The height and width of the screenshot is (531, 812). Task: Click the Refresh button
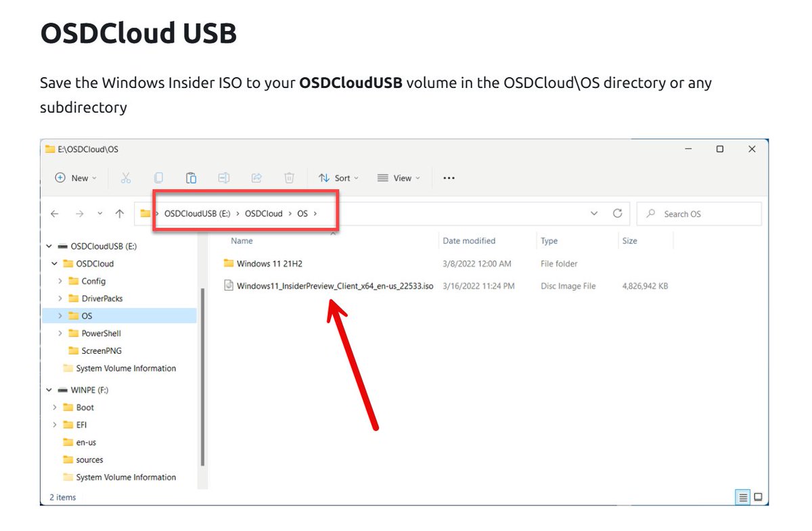[617, 214]
